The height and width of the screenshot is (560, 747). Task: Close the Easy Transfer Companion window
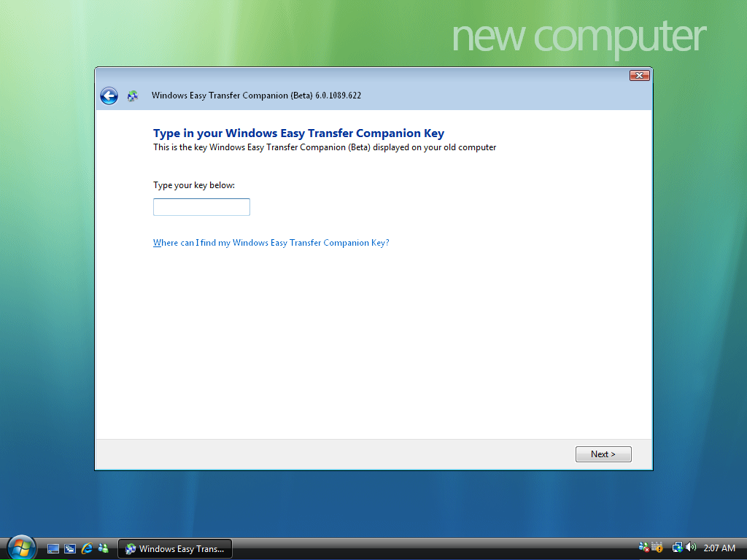639,75
